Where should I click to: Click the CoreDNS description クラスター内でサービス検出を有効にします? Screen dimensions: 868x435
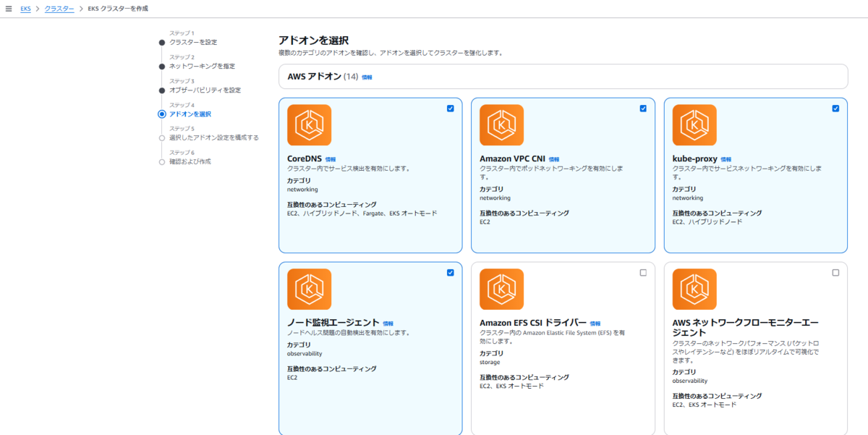click(349, 169)
